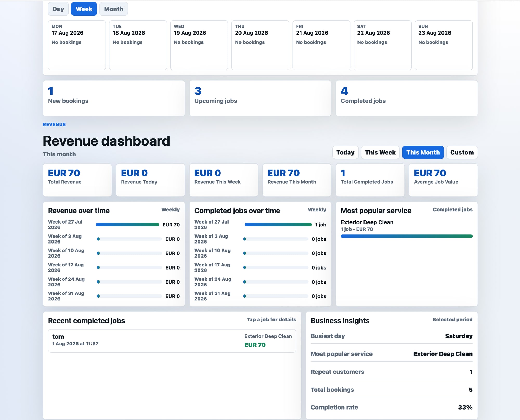Screen dimensions: 520x420
Task: Open Monday 17 Aug 2026 day card
Action: pyautogui.click(x=77, y=45)
